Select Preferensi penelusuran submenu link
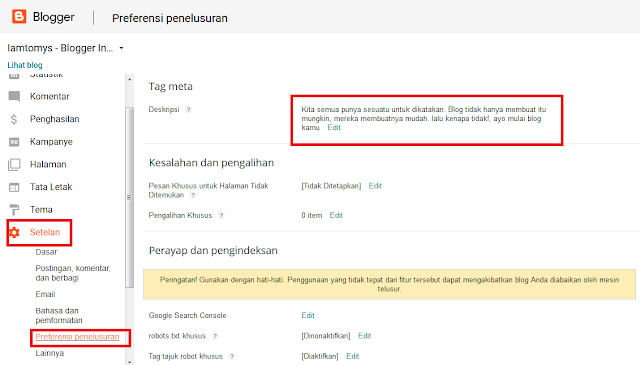Viewport: 640px width, 365px height. click(77, 337)
